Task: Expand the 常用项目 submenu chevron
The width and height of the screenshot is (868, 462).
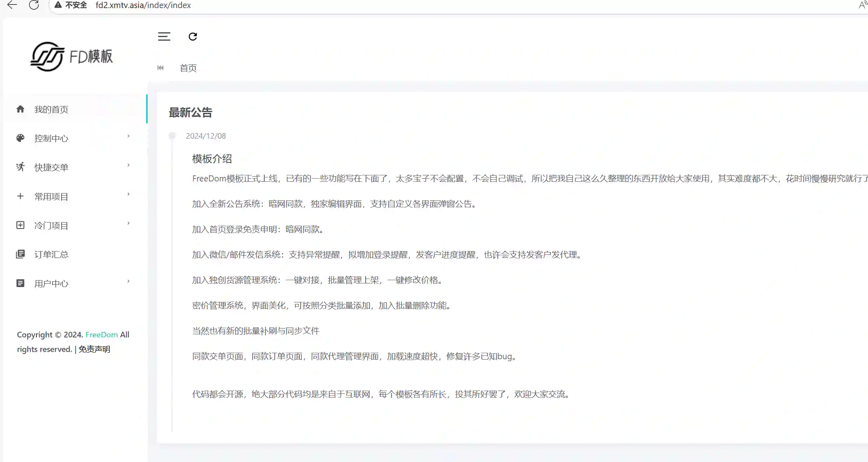Action: tap(128, 194)
